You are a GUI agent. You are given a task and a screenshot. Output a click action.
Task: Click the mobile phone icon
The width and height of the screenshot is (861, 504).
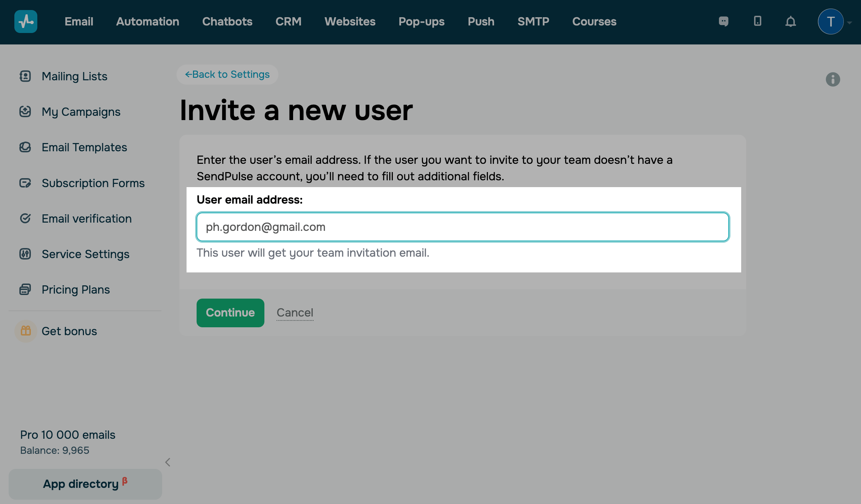click(757, 21)
